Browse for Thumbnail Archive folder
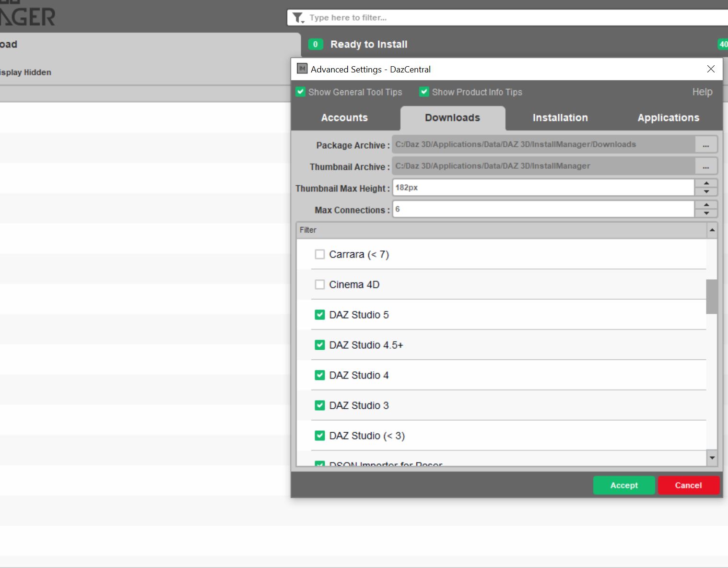This screenshot has width=728, height=568. [x=706, y=166]
